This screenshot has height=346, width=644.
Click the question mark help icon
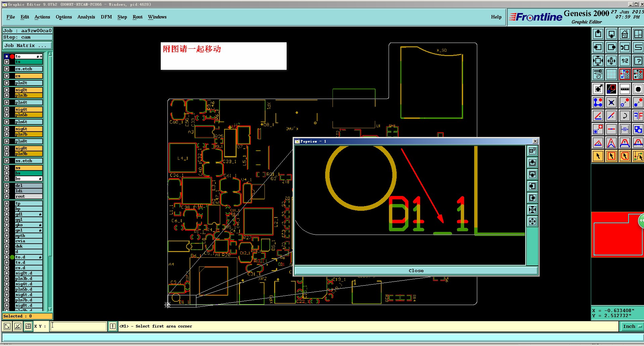[638, 61]
